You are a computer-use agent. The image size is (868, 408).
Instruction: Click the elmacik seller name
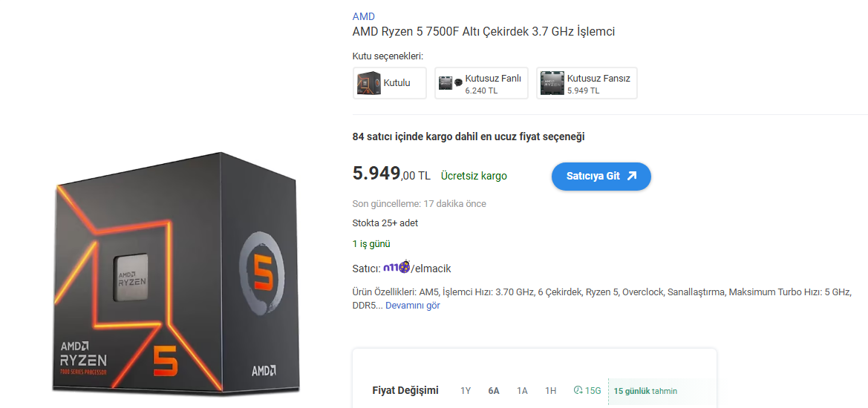click(x=432, y=268)
